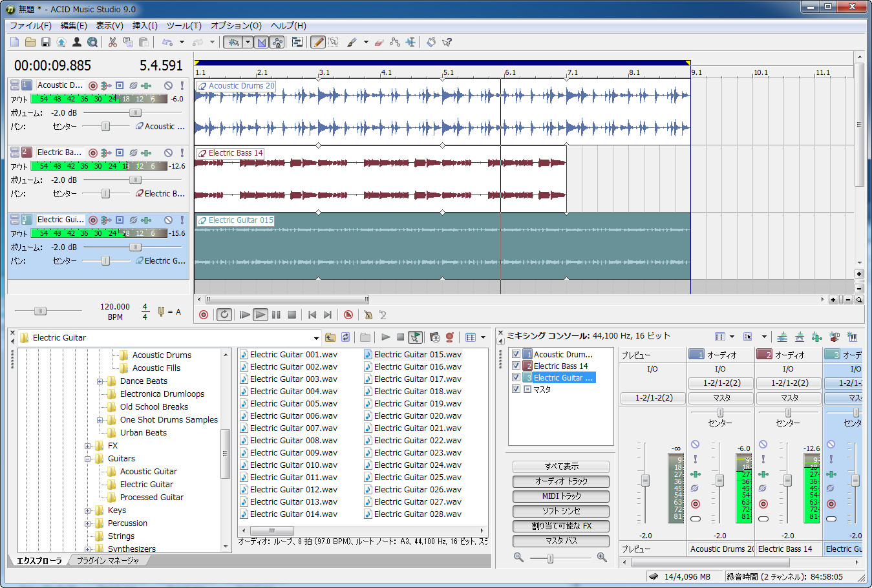Toggle auto preview in Explorer toolbar
This screenshot has width=872, height=588.
point(416,337)
